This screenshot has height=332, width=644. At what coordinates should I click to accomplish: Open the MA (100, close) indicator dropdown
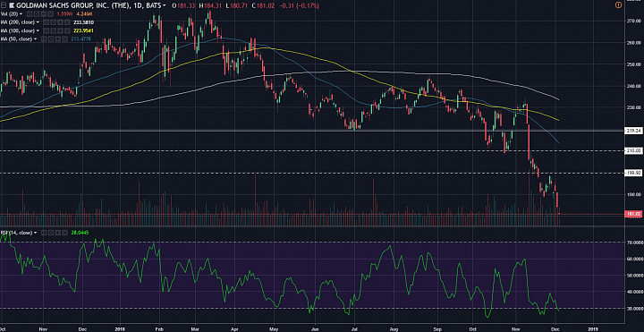pos(38,30)
